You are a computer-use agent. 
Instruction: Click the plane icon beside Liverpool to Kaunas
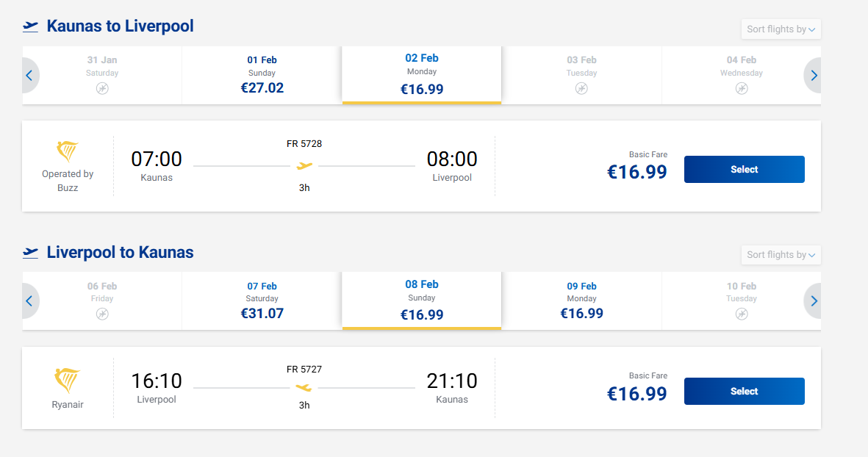(x=30, y=253)
